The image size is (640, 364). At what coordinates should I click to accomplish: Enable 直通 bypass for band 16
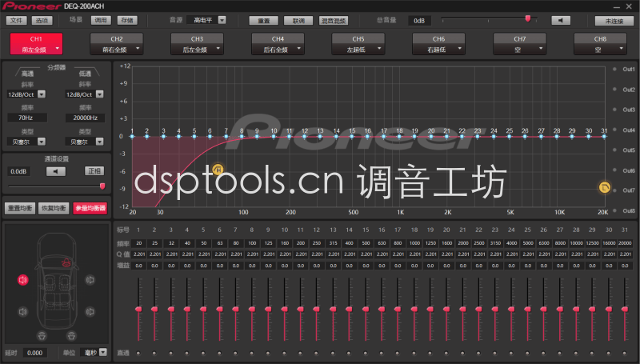click(382, 353)
